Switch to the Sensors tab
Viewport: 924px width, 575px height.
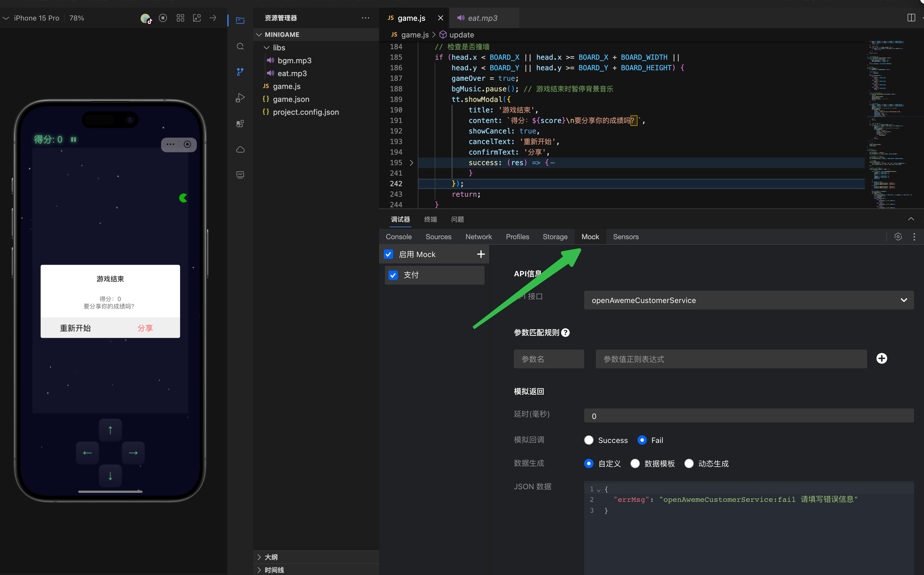point(626,237)
